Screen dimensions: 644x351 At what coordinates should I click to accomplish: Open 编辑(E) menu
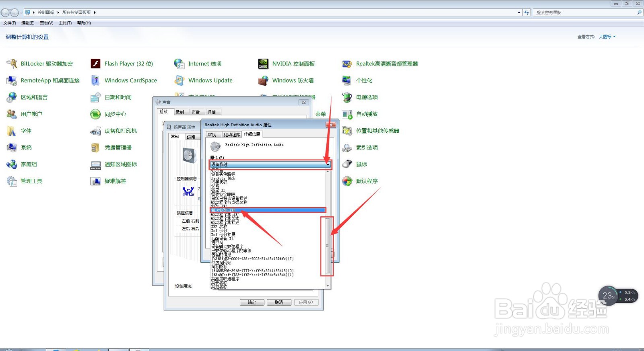pyautogui.click(x=28, y=23)
